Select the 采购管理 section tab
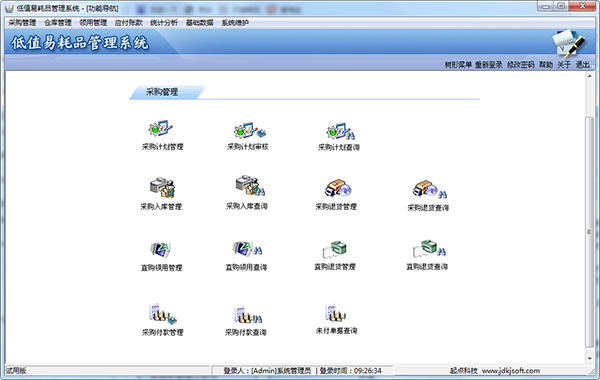This screenshot has width=600, height=380. tap(162, 92)
